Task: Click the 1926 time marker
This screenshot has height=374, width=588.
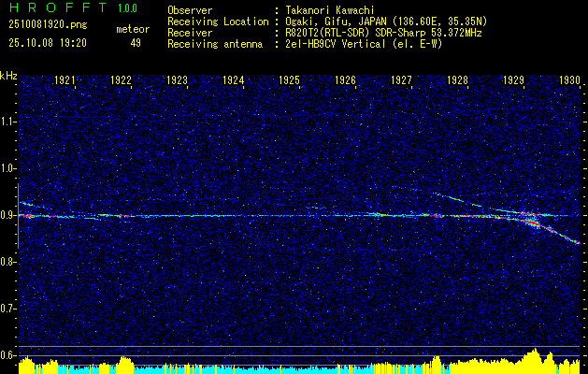Action: 345,79
